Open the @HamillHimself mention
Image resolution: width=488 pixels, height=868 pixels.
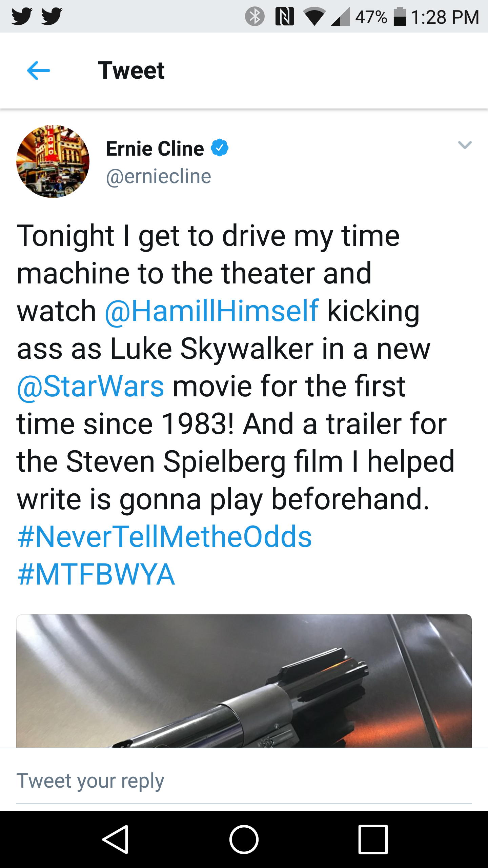(x=212, y=311)
